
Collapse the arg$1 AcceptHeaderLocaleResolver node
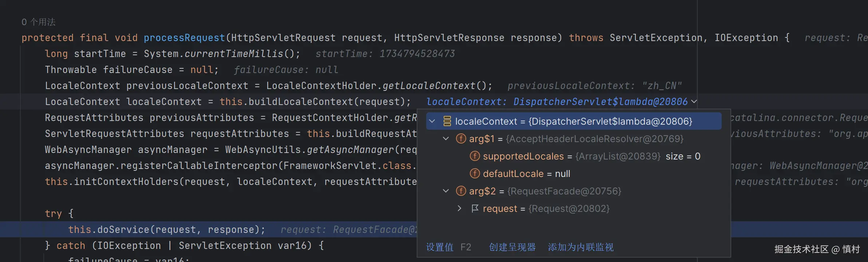tap(446, 139)
